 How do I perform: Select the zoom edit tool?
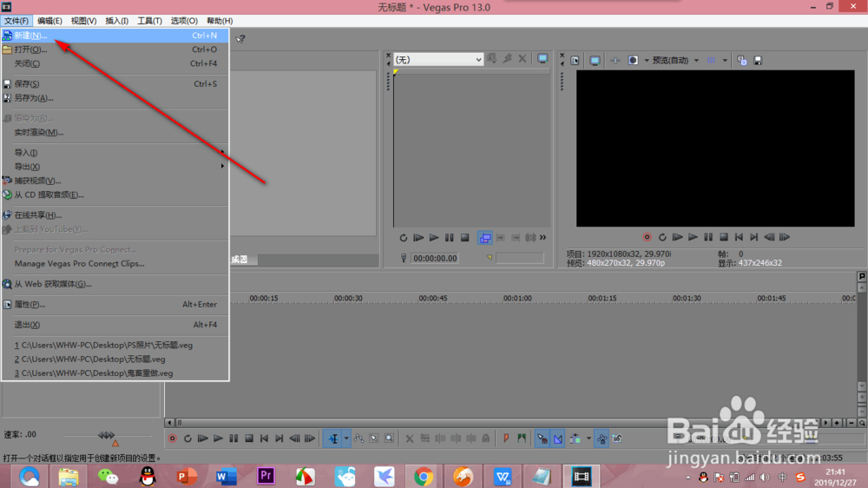(389, 439)
